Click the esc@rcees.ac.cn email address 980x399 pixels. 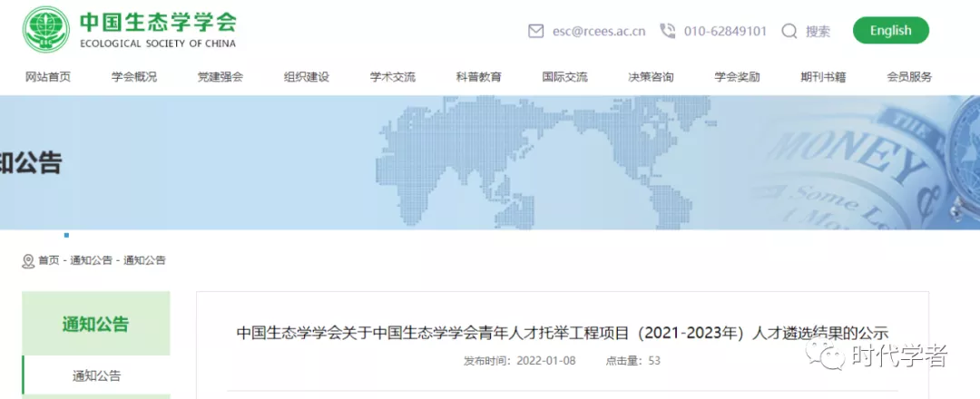[599, 31]
